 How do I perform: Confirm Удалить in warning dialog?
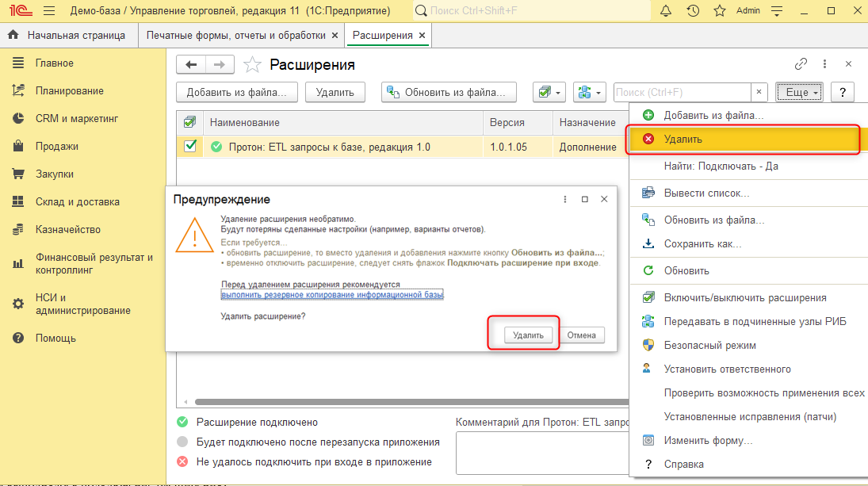[528, 335]
